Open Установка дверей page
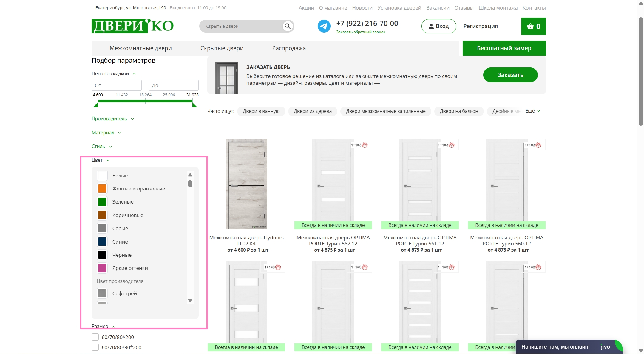This screenshot has width=644, height=354. (x=399, y=8)
